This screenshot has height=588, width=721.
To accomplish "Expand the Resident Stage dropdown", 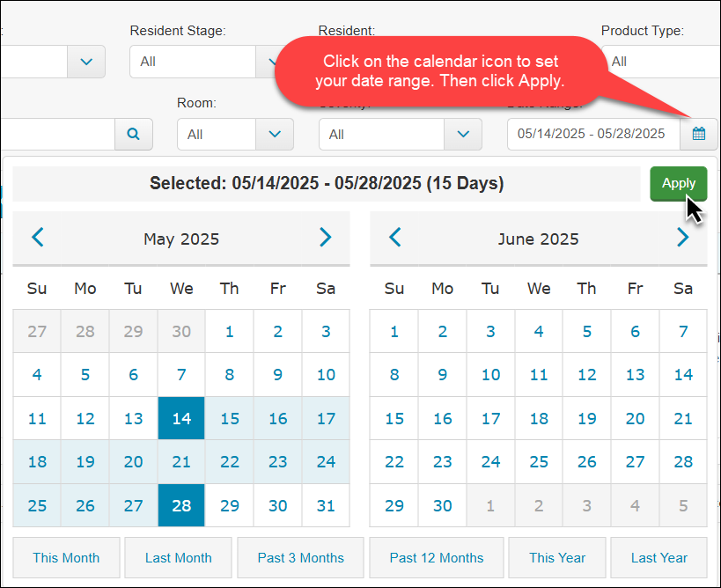I will (271, 62).
